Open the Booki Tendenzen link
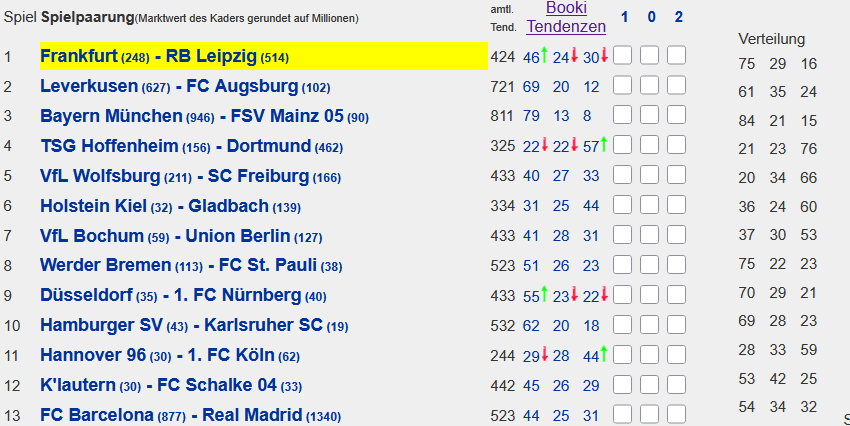Viewport: 850px width, 426px height. 566,17
